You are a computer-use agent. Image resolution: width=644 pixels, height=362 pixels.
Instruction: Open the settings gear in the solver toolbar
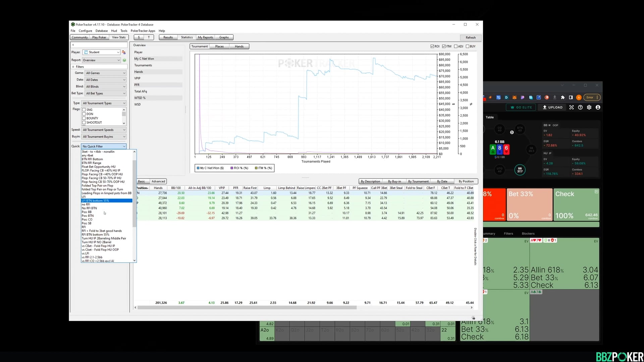point(589,107)
